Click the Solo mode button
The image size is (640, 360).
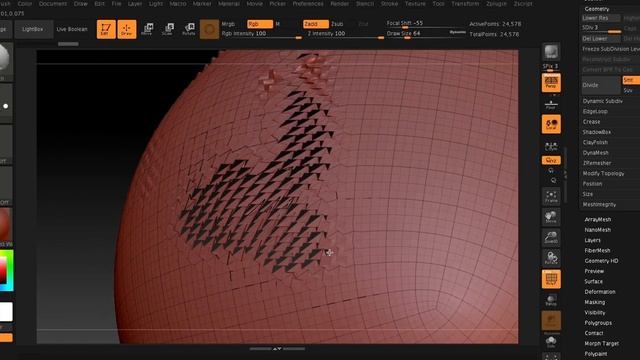[551, 342]
